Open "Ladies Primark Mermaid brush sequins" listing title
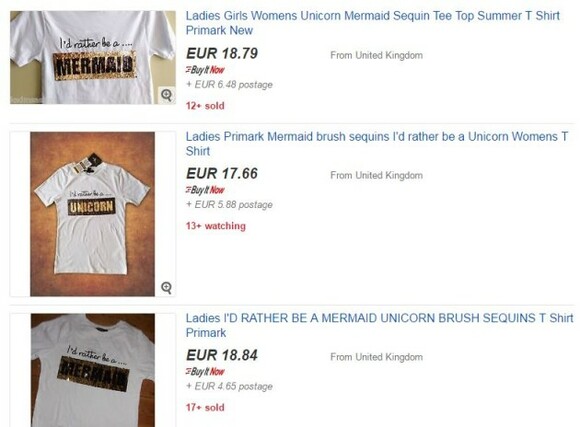Viewport: 580px width, 427px height. 377,144
